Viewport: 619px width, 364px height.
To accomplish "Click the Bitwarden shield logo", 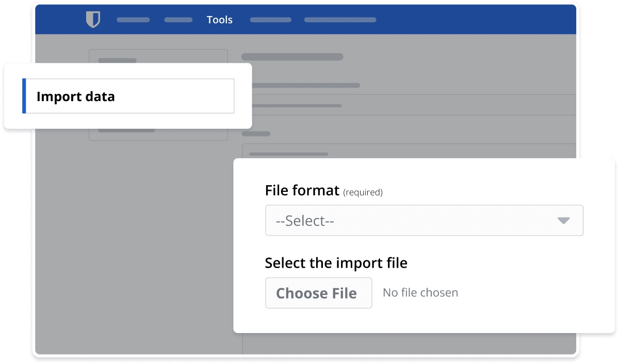I will pos(93,19).
